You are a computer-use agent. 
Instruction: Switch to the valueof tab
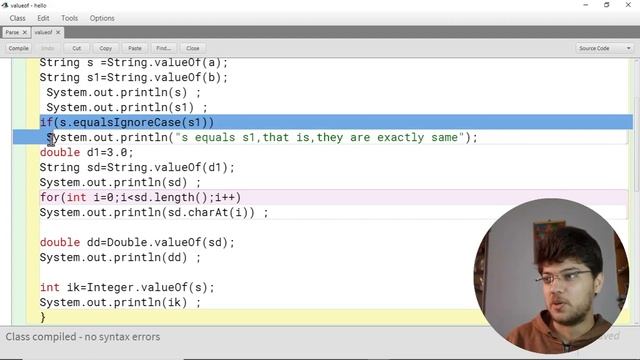pyautogui.click(x=43, y=32)
